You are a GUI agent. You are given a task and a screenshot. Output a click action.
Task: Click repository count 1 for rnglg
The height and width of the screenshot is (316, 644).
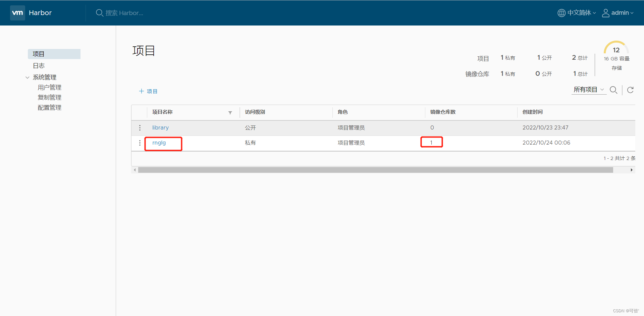point(431,143)
